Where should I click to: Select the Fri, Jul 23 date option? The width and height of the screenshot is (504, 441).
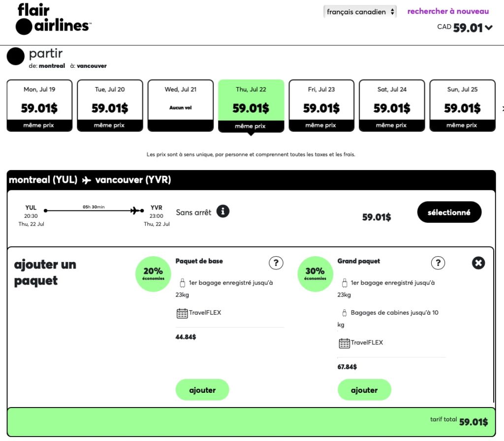point(321,105)
